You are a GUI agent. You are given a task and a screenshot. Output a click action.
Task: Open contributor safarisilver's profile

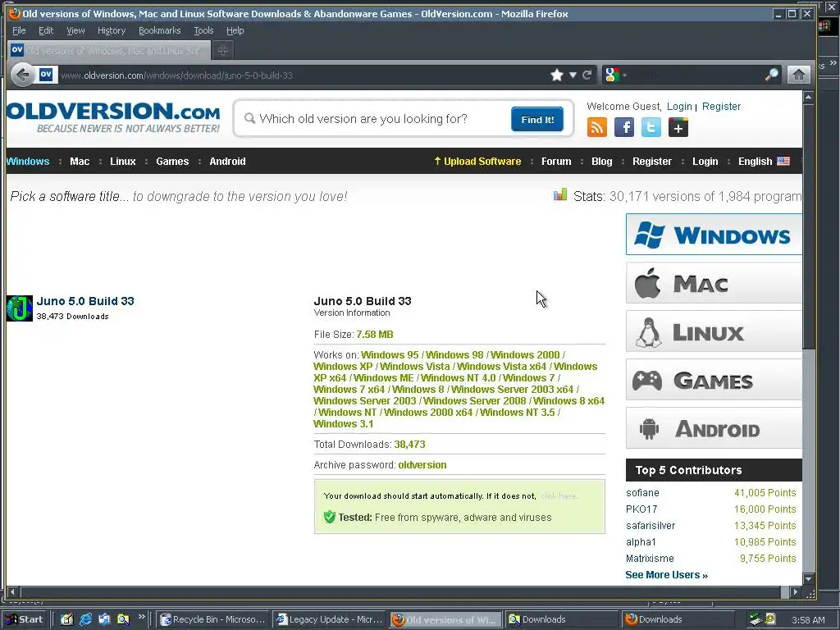pos(651,526)
